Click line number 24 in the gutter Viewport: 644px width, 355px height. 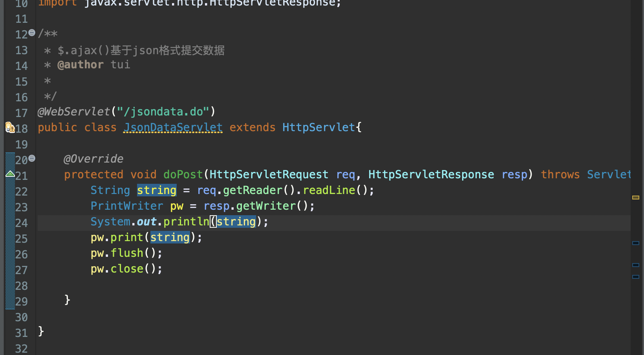(22, 223)
